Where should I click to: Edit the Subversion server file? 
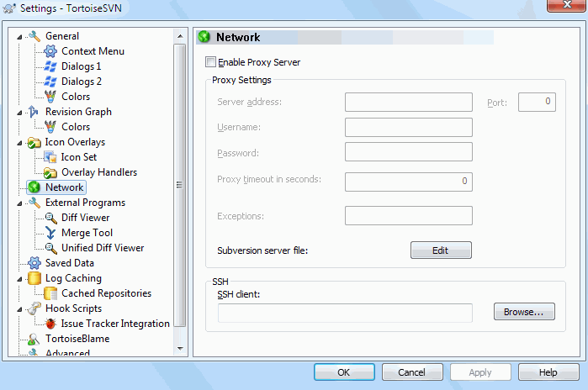point(441,250)
